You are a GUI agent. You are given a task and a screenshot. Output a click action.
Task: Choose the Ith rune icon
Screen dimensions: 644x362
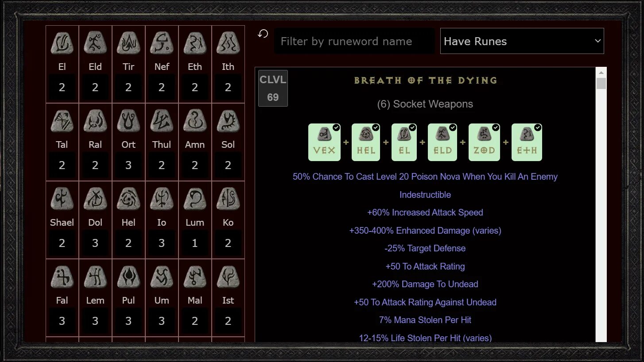pos(228,43)
